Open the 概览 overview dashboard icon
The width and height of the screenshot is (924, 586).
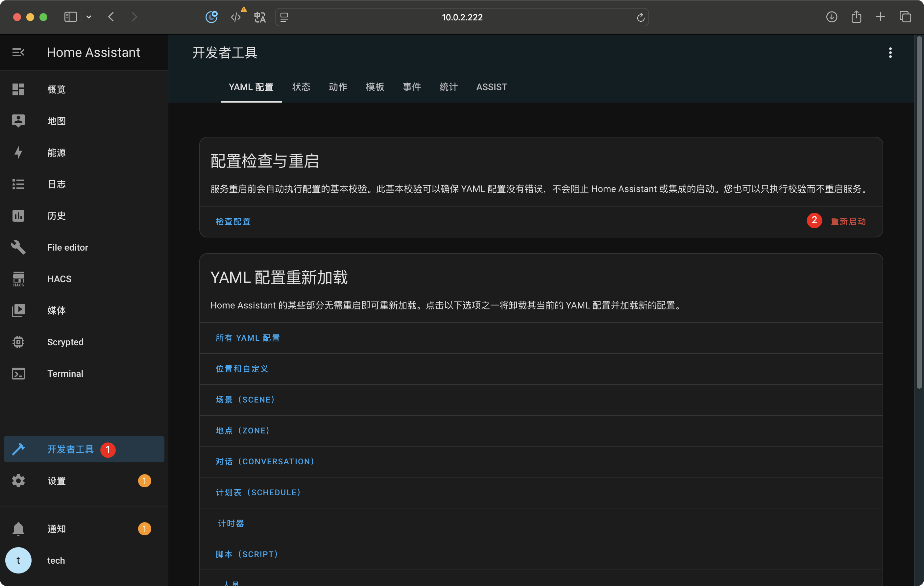(x=18, y=89)
